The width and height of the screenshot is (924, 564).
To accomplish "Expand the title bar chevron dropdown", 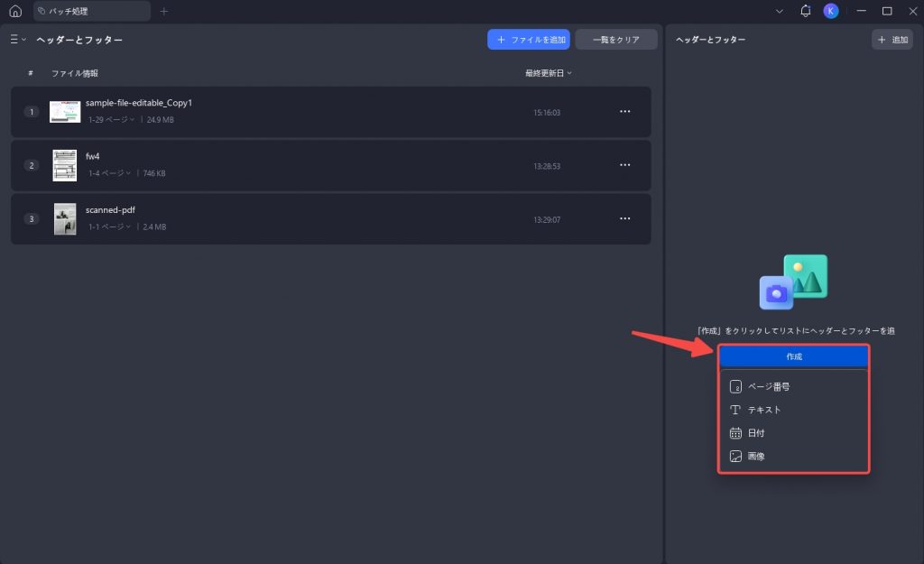I will tap(779, 11).
